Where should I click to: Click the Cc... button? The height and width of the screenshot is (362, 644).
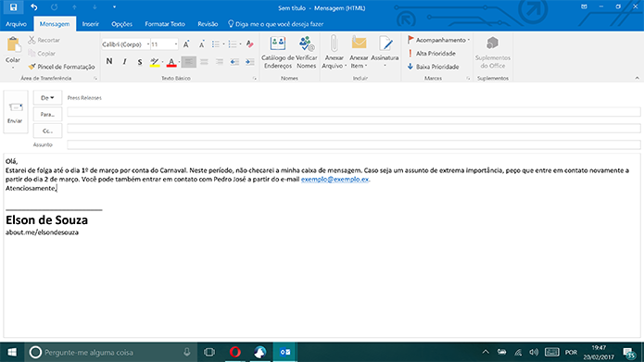click(47, 131)
